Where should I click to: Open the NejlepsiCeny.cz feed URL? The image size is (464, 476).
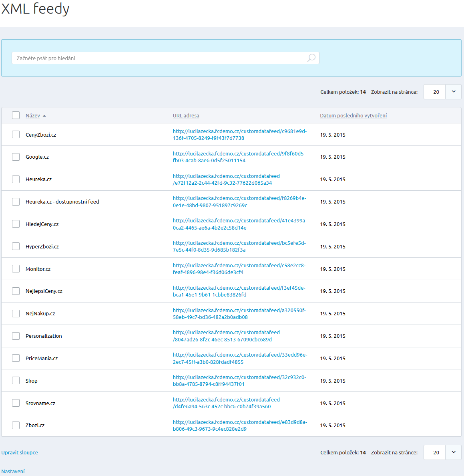click(x=239, y=291)
